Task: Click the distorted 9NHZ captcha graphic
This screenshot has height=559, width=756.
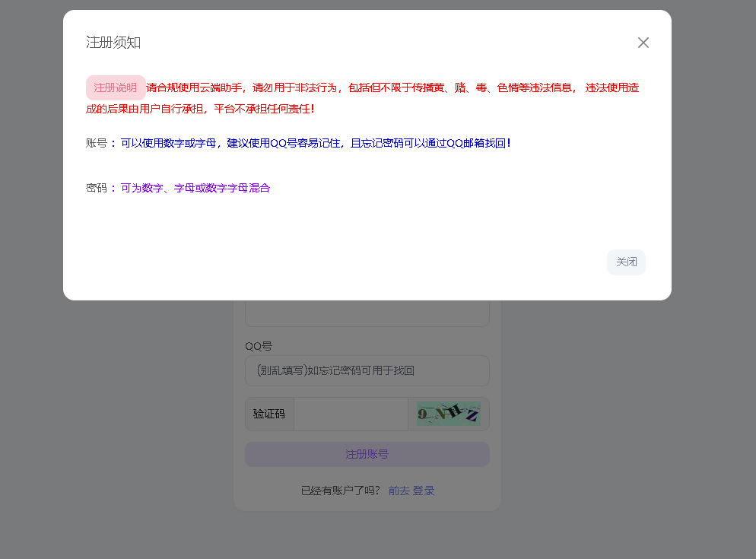Action: coord(447,413)
